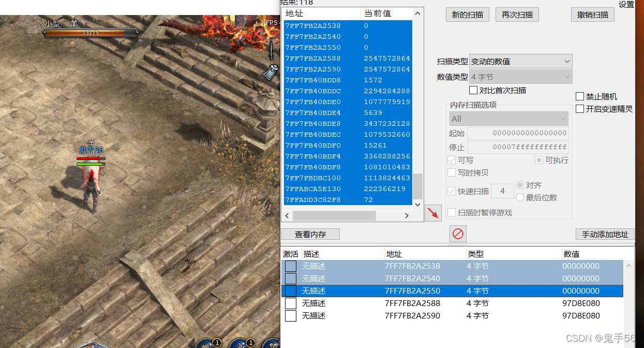
Task: Toggle the 开启变速精灵 checkbox
Action: coord(580,109)
